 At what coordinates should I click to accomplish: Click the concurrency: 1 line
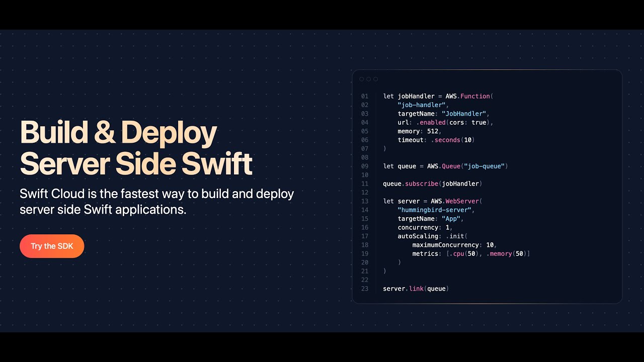(425, 227)
